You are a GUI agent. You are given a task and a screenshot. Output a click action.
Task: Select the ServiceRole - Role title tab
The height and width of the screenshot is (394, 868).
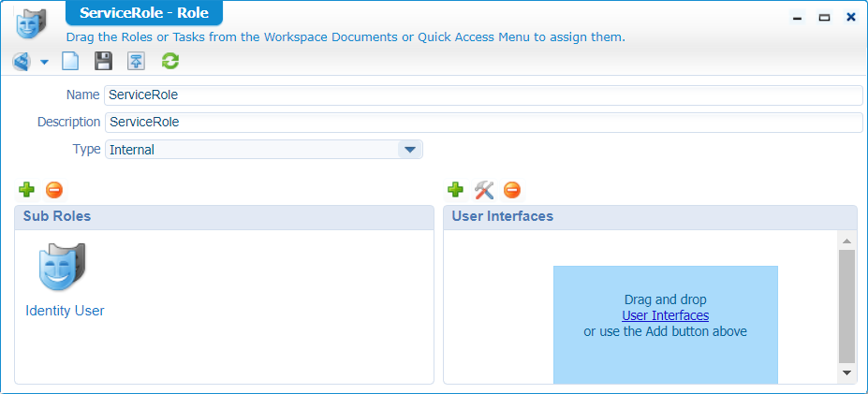[144, 14]
